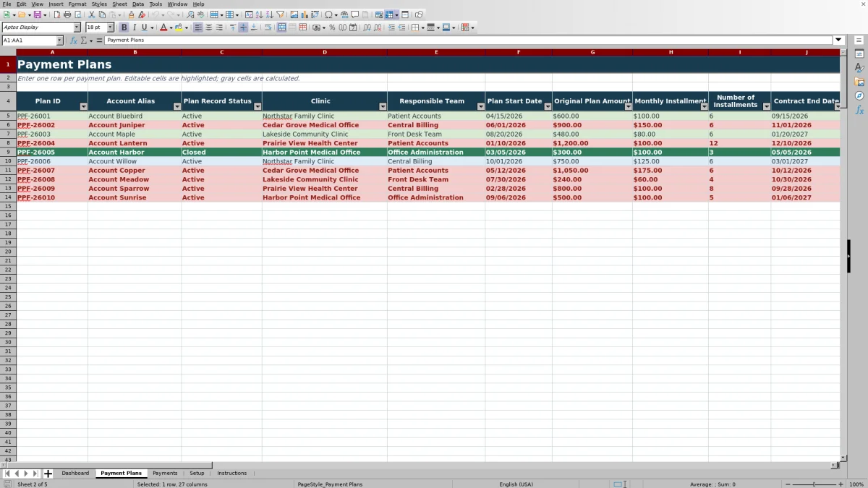Select column D header

point(324,52)
